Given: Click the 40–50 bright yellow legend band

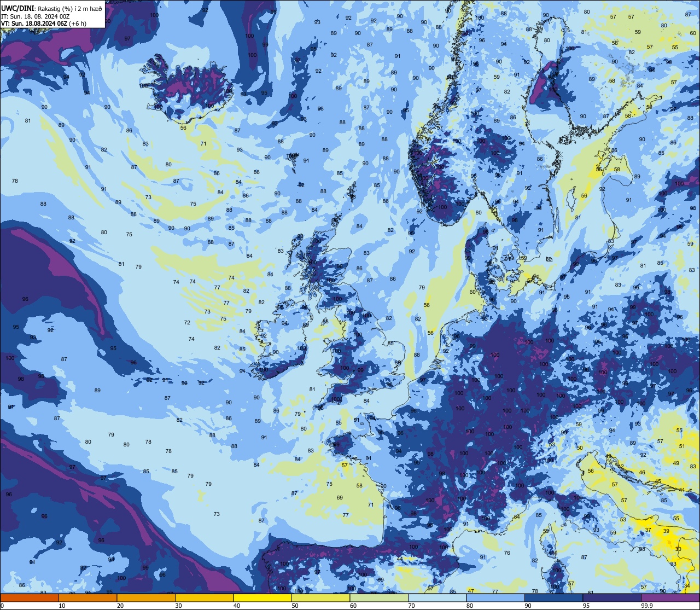Looking at the screenshot, I should click(262, 597).
